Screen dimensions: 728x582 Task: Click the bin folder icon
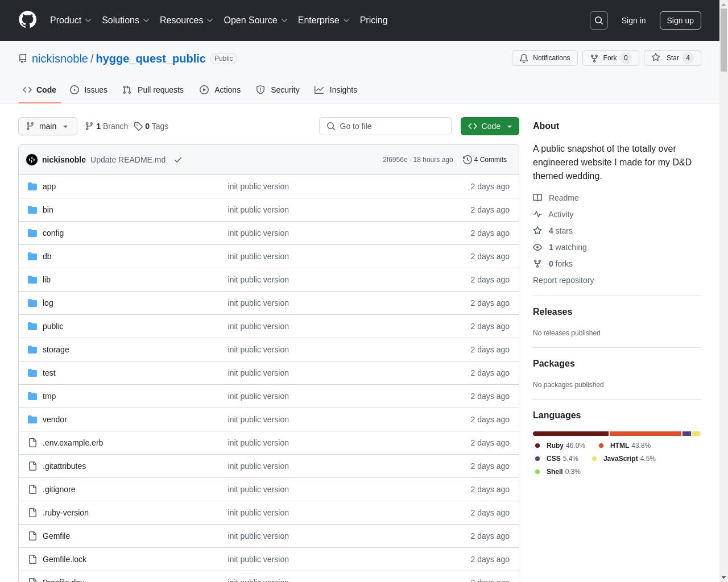(x=32, y=210)
